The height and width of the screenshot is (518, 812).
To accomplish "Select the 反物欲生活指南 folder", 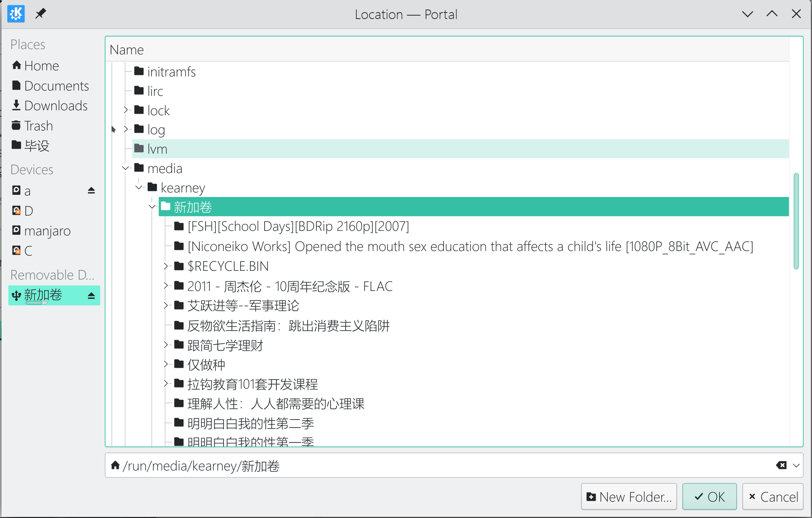I will coord(288,326).
